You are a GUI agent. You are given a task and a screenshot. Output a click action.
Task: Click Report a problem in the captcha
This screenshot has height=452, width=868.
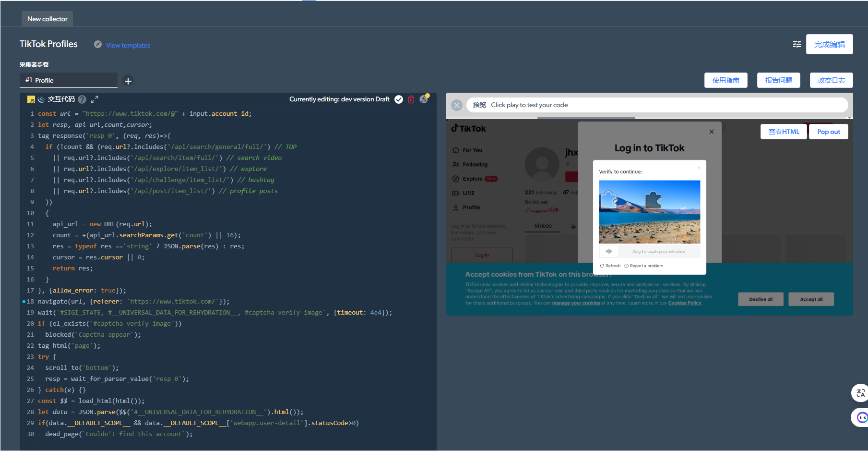pos(644,266)
